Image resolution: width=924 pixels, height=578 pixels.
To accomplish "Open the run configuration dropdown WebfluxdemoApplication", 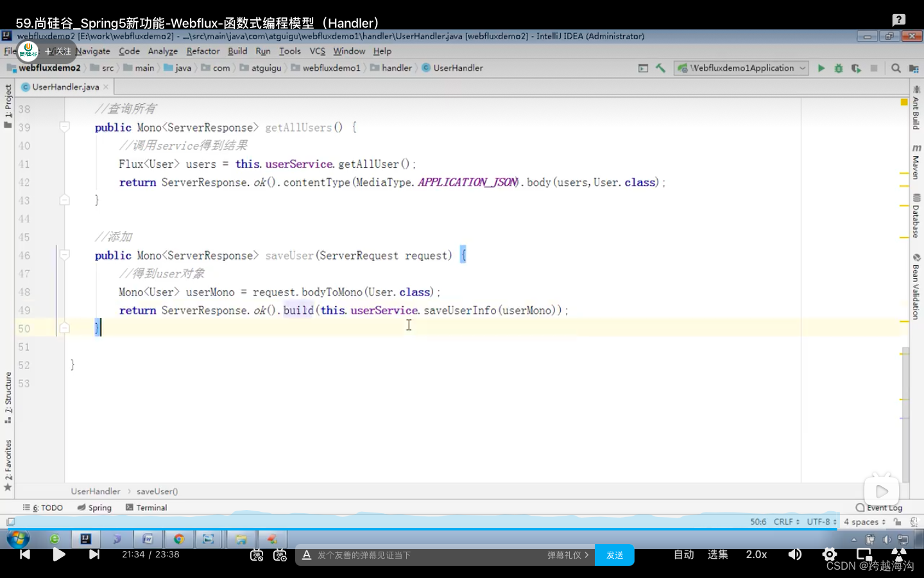I will (x=742, y=68).
